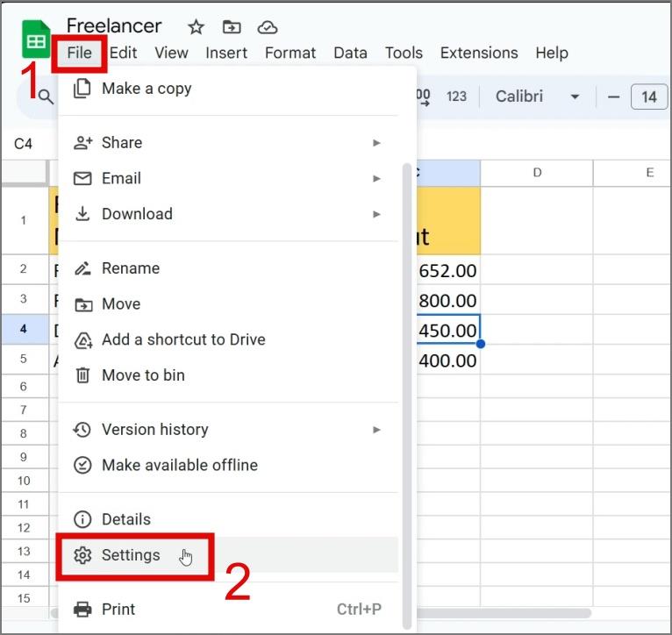Select row 10 header
This screenshot has height=635, width=672.
click(24, 481)
